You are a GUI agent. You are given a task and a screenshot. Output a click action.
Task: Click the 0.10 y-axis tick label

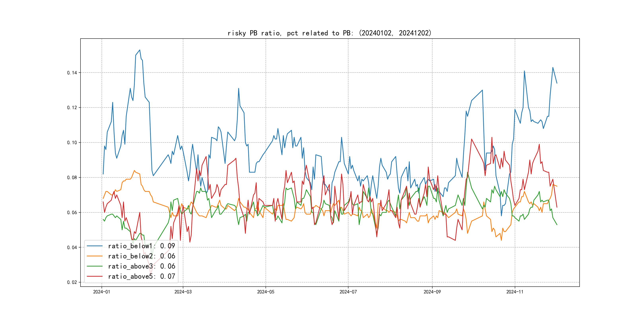pos(72,143)
